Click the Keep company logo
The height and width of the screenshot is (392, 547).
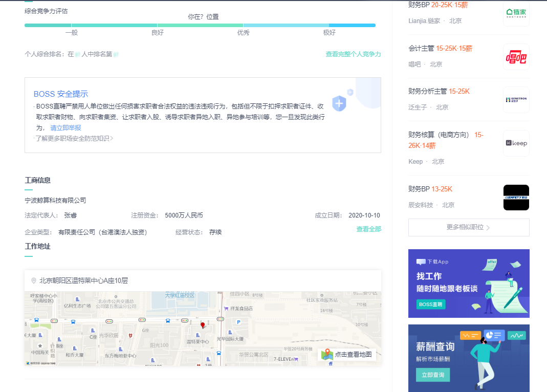pyautogui.click(x=516, y=143)
